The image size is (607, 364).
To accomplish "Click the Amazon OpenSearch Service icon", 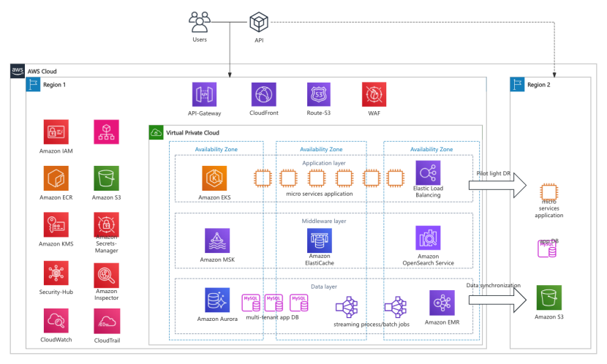I will pyautogui.click(x=428, y=238).
